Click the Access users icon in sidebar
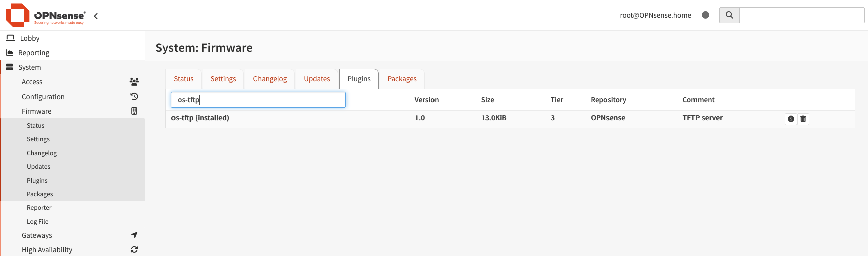 pyautogui.click(x=134, y=82)
